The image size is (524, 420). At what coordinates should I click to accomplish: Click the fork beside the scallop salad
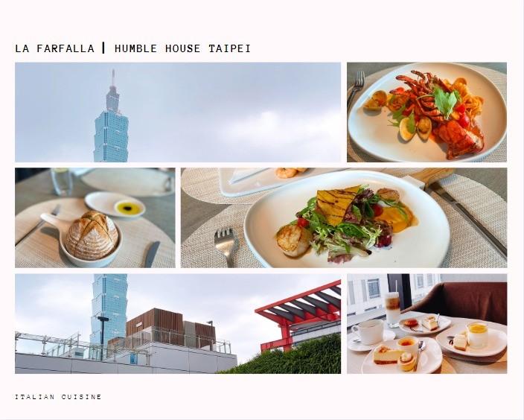point(227,246)
